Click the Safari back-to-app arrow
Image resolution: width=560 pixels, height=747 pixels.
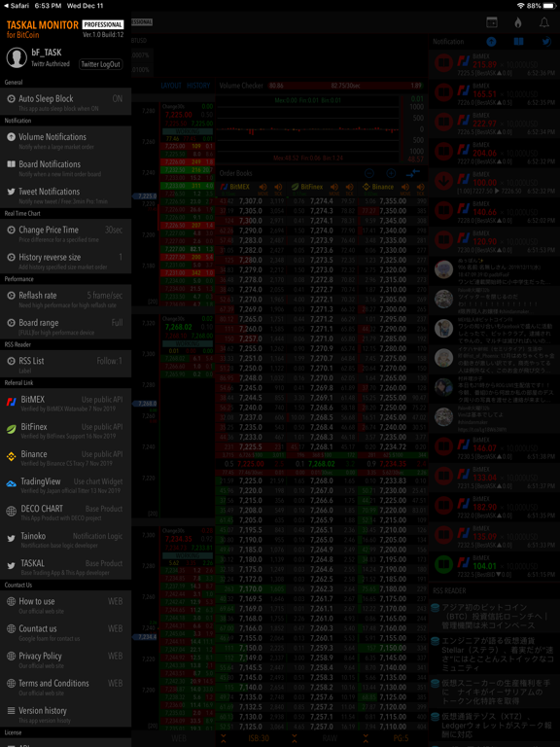click(x=6, y=6)
